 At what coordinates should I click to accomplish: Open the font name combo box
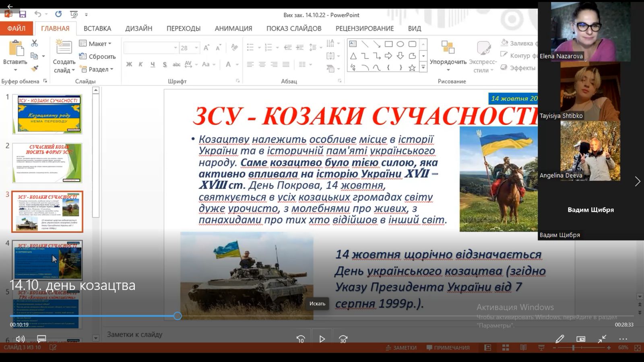pos(151,48)
